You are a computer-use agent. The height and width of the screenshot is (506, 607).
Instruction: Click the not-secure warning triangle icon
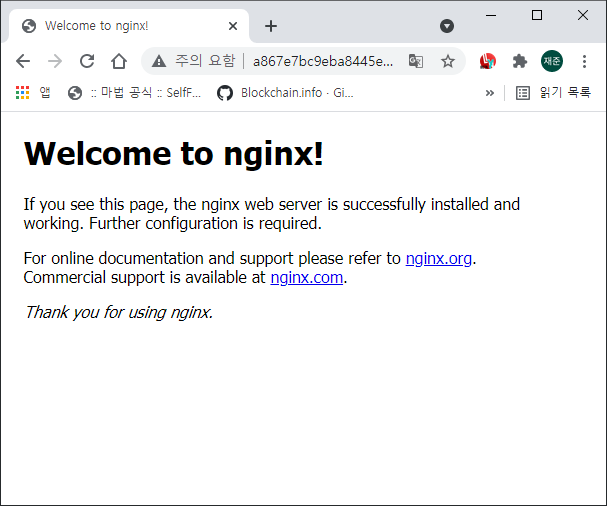pos(159,61)
